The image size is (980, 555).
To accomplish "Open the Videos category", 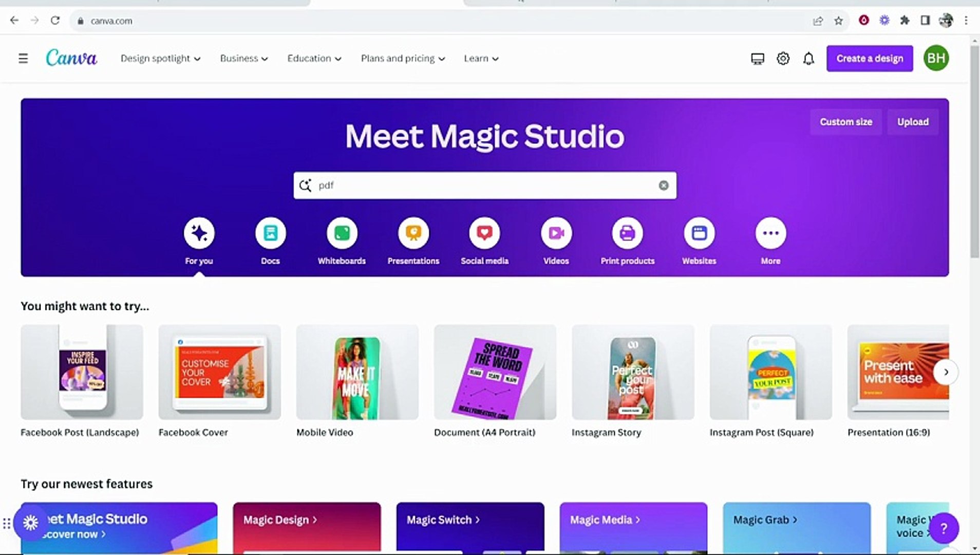I will tap(556, 233).
